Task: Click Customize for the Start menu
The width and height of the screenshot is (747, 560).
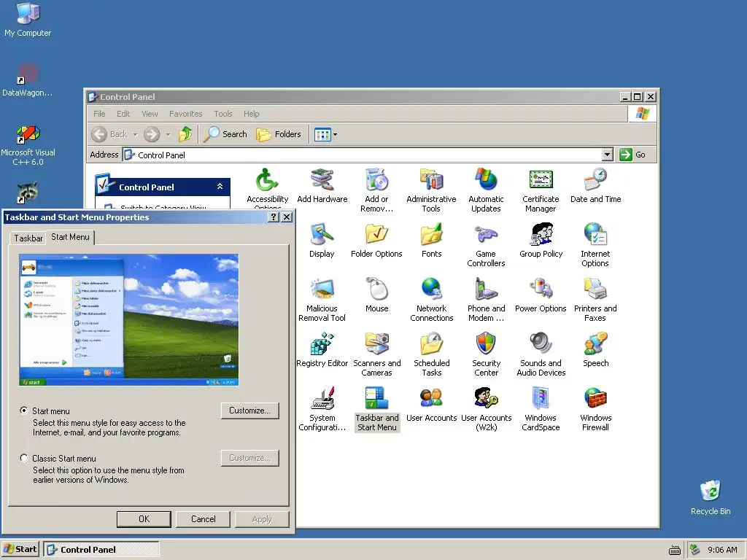Action: click(249, 411)
